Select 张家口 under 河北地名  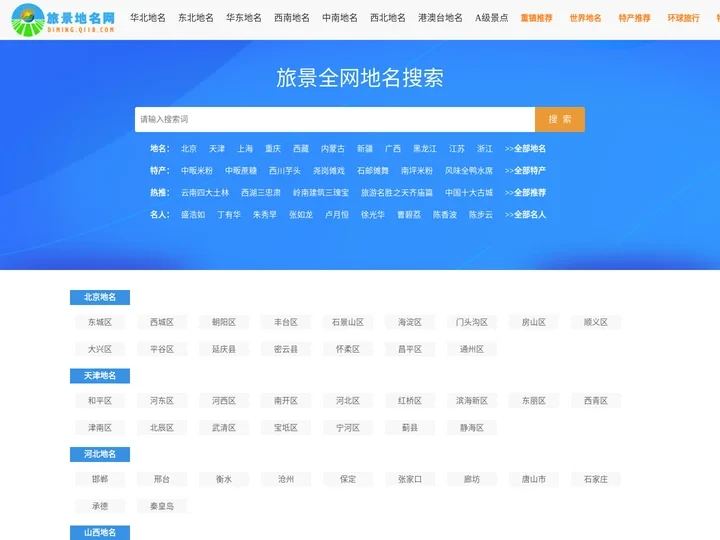410,479
